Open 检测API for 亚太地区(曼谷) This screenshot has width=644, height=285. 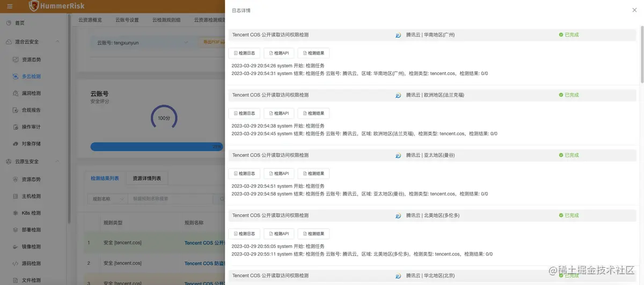coord(279,173)
